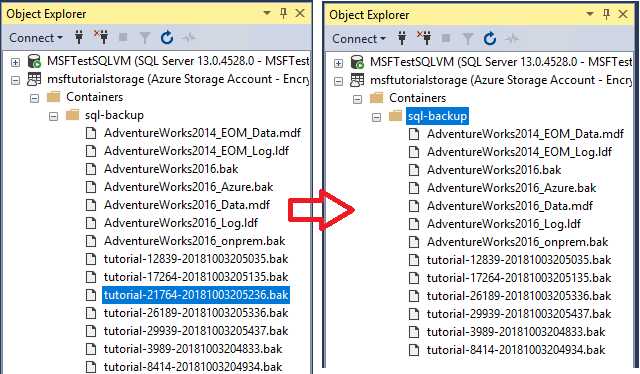This screenshot has height=374, width=640.
Task: Select highlighted sql-backup container in right panel
Action: coord(438,116)
